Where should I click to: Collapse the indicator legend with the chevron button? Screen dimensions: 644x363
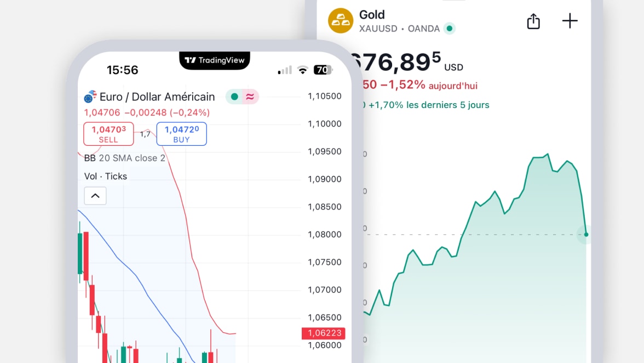95,196
